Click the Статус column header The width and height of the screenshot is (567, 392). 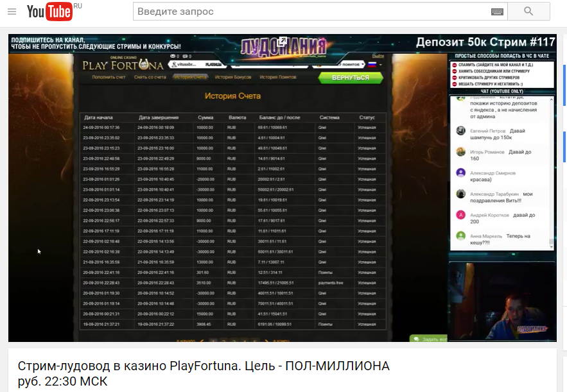(367, 117)
